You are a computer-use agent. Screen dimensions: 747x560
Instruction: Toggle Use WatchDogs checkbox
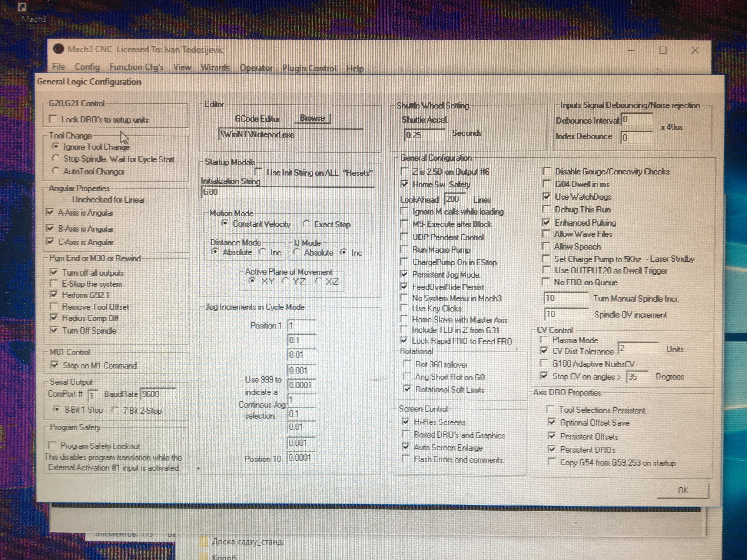pos(546,196)
